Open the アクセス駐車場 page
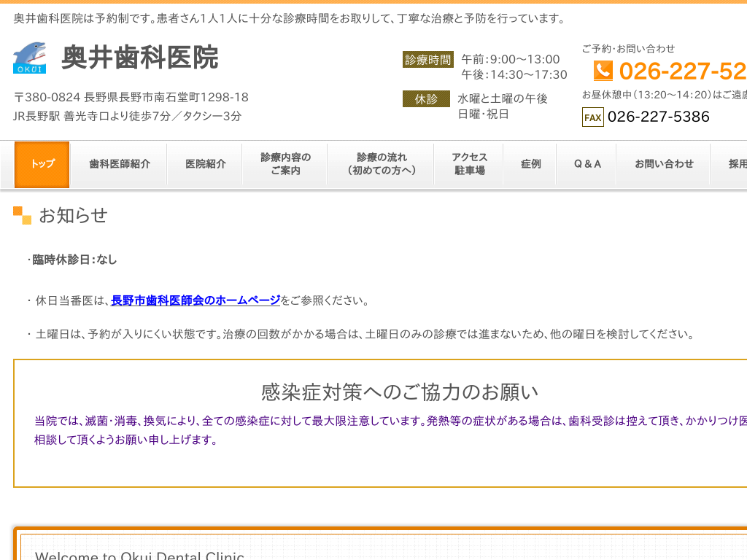747x560 pixels. point(468,164)
